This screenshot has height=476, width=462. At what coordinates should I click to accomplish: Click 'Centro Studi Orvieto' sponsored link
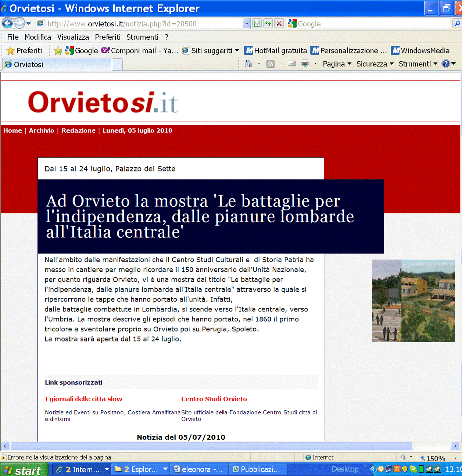click(214, 399)
